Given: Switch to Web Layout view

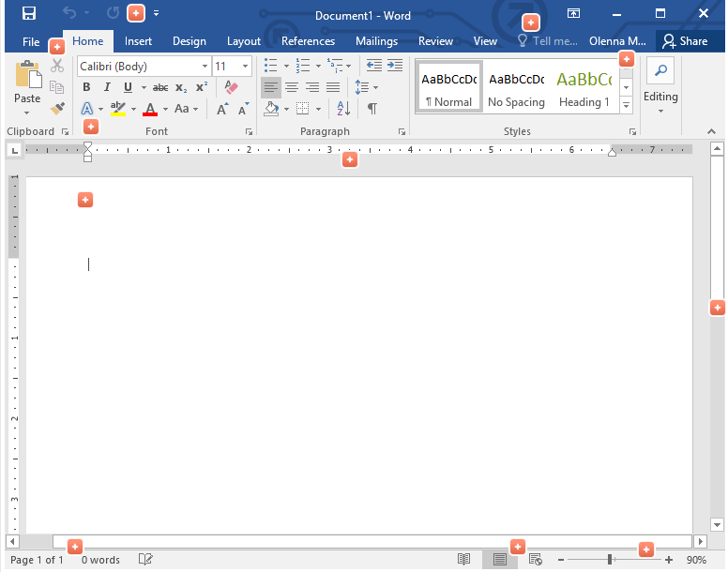Looking at the screenshot, I should coord(536,560).
